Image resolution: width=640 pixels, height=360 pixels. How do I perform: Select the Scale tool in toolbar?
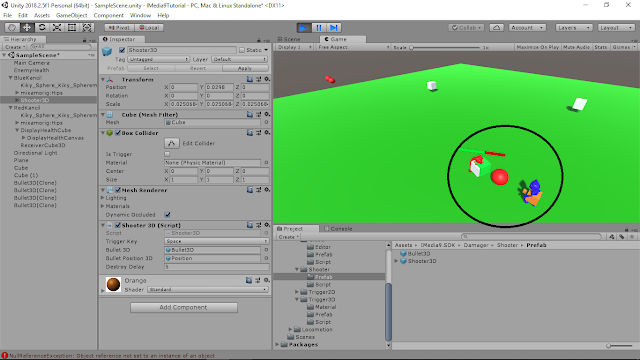[x=57, y=27]
